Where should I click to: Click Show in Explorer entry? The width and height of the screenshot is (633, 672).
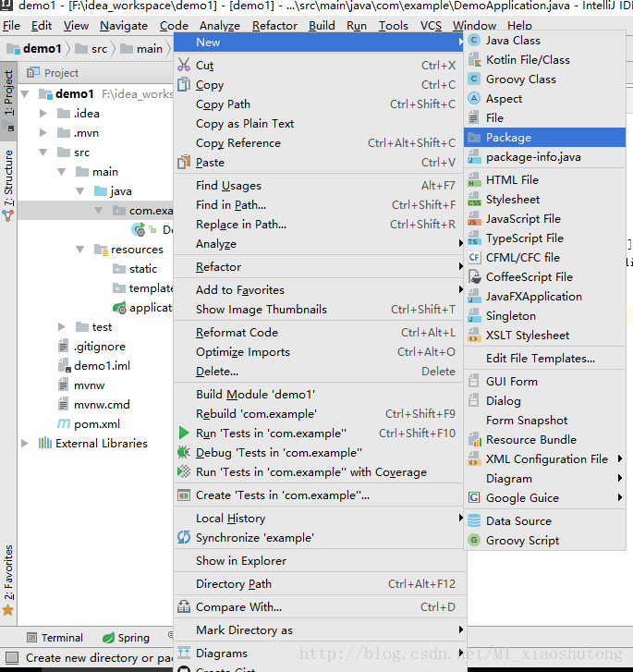320,560
